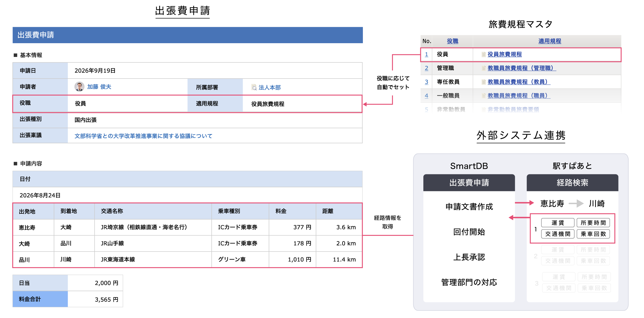This screenshot has width=644, height=318.
Task: Click the 駅すぱあと heading
Action: (572, 166)
